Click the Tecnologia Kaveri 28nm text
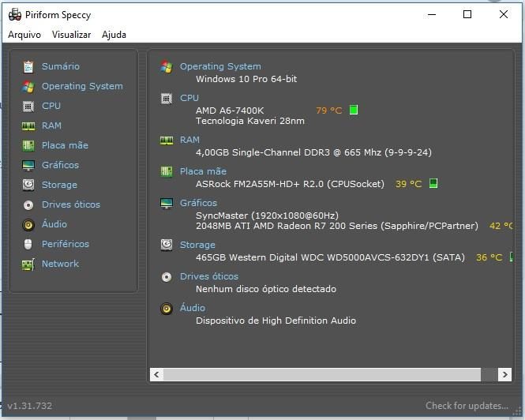The height and width of the screenshot is (420, 525). [250, 121]
